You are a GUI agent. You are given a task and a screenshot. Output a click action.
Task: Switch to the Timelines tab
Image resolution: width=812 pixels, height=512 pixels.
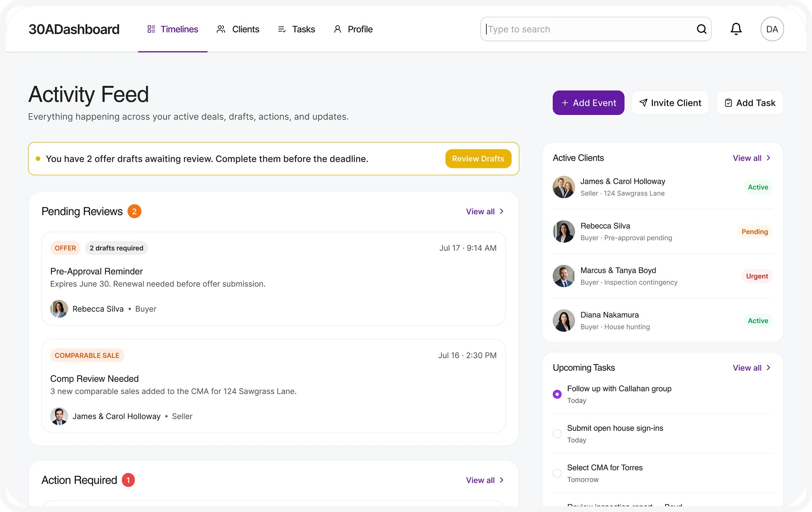(x=173, y=29)
